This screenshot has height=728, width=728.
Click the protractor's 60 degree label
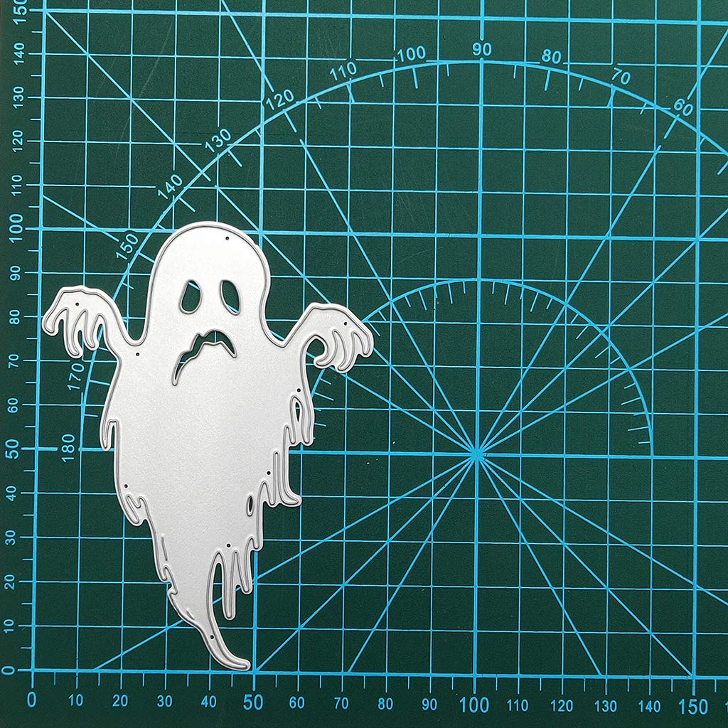683,108
